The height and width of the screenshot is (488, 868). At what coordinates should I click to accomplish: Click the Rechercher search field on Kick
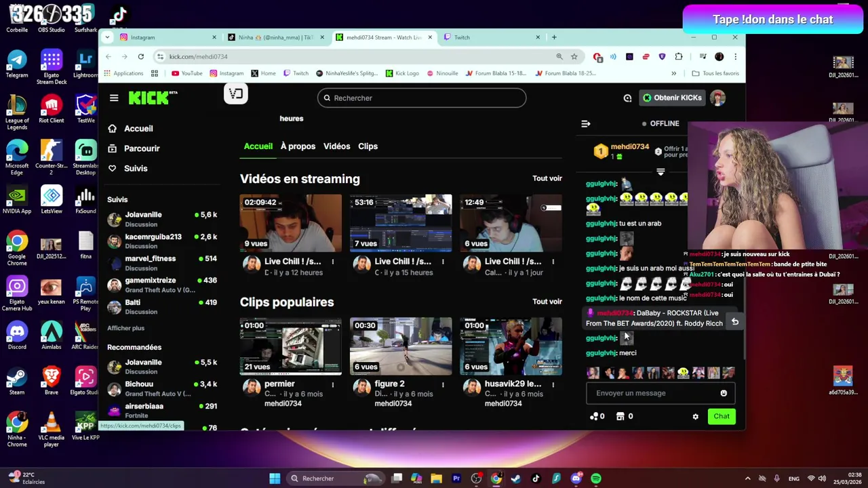421,98
